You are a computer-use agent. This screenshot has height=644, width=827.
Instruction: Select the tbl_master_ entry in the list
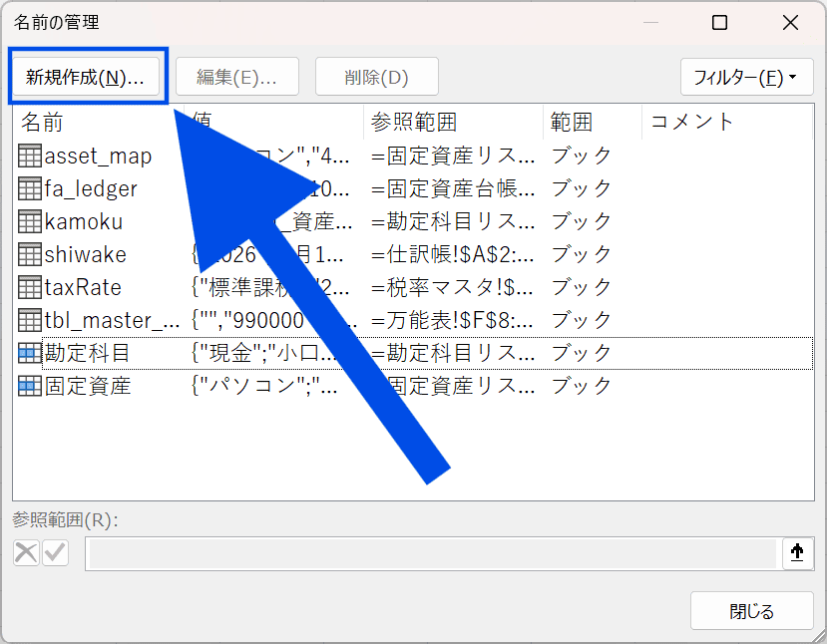click(x=98, y=320)
